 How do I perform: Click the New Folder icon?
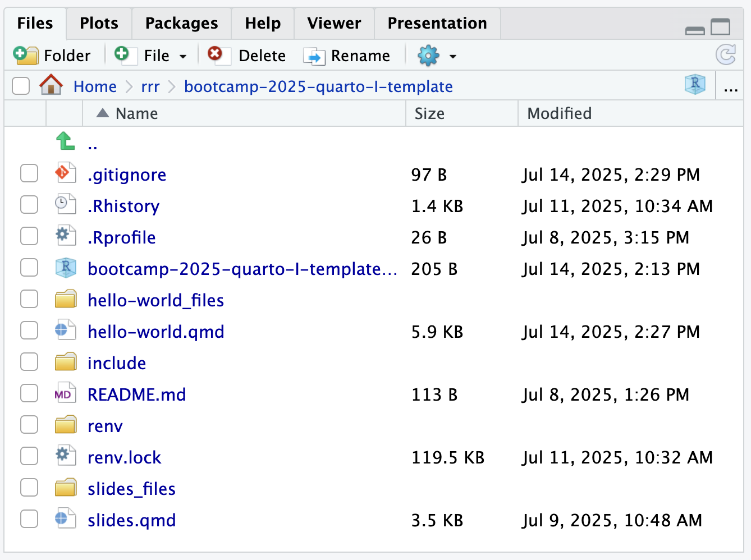pyautogui.click(x=25, y=56)
